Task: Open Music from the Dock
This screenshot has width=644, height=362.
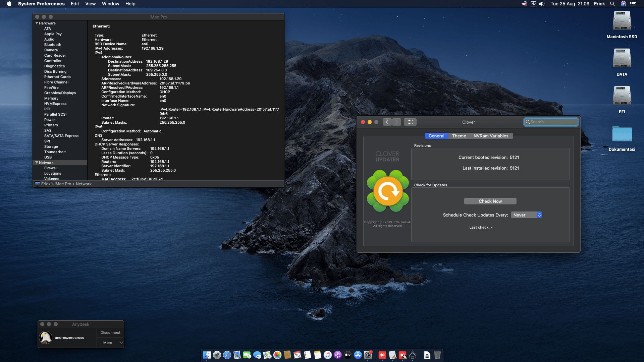Action: coord(328,355)
